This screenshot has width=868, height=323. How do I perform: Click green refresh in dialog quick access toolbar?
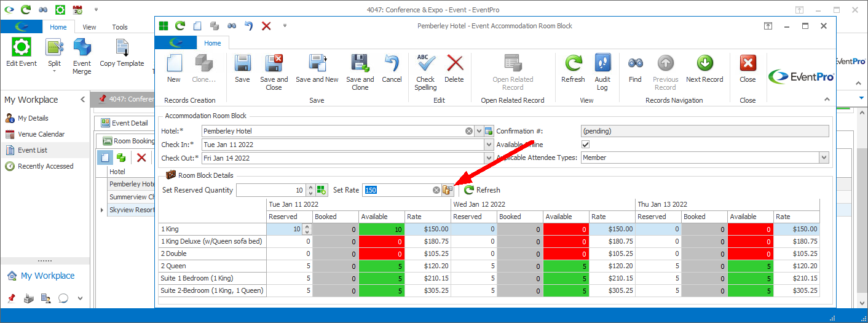[180, 26]
